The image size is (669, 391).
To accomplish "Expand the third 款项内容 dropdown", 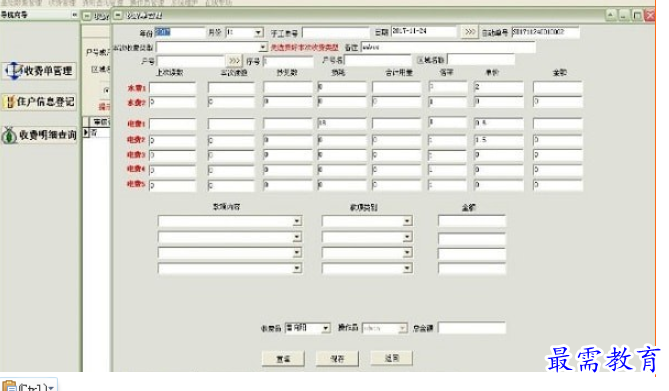I will 297,253.
